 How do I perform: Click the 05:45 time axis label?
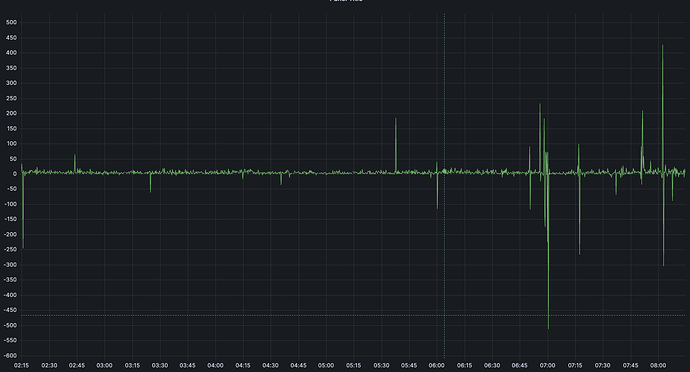(x=409, y=365)
